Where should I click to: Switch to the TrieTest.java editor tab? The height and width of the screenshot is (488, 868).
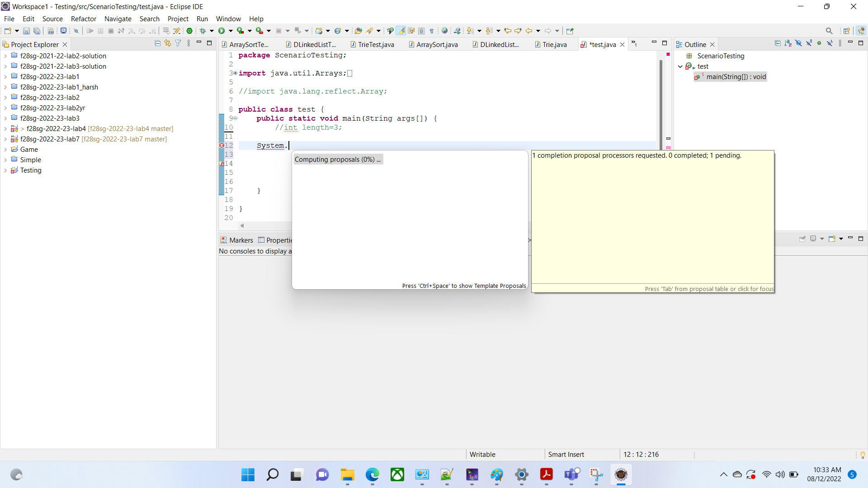pyautogui.click(x=376, y=44)
